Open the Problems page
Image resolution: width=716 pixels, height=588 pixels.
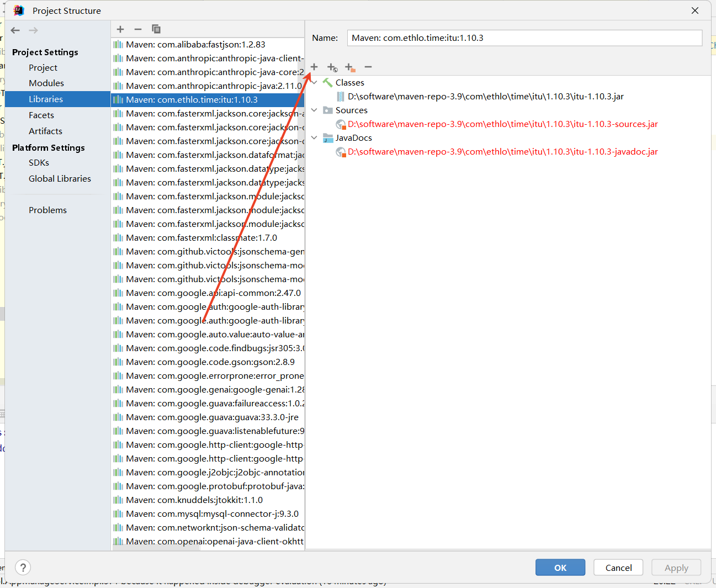point(47,210)
